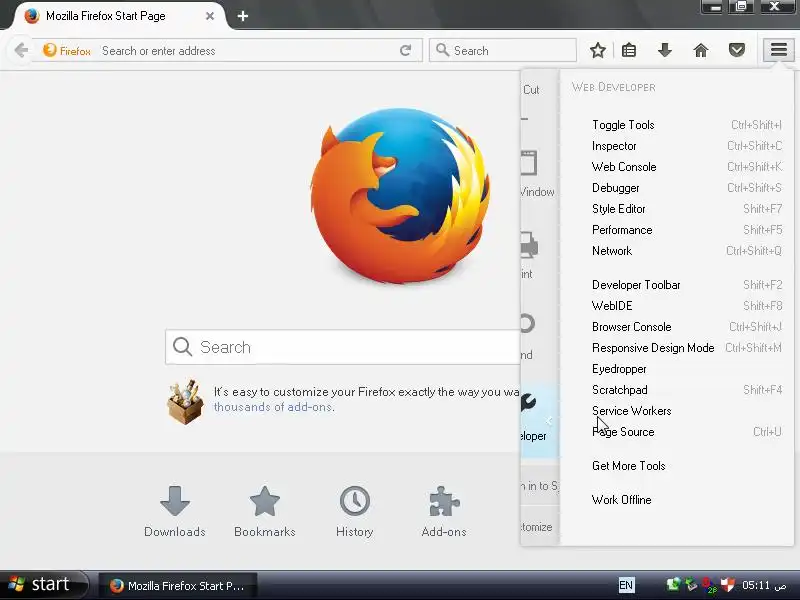Open the Pocket icon in toolbar
The width and height of the screenshot is (800, 600).
point(736,50)
